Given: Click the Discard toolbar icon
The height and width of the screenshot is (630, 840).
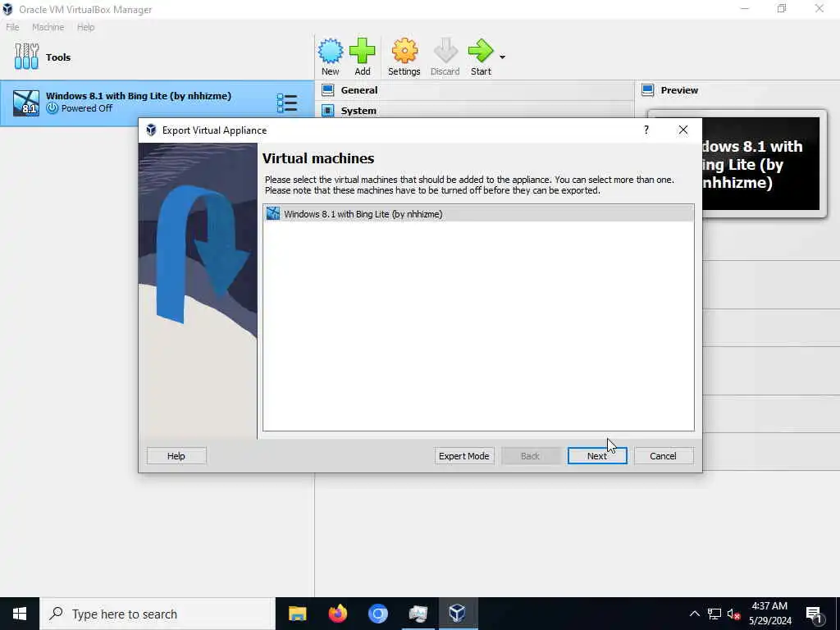Looking at the screenshot, I should (445, 52).
